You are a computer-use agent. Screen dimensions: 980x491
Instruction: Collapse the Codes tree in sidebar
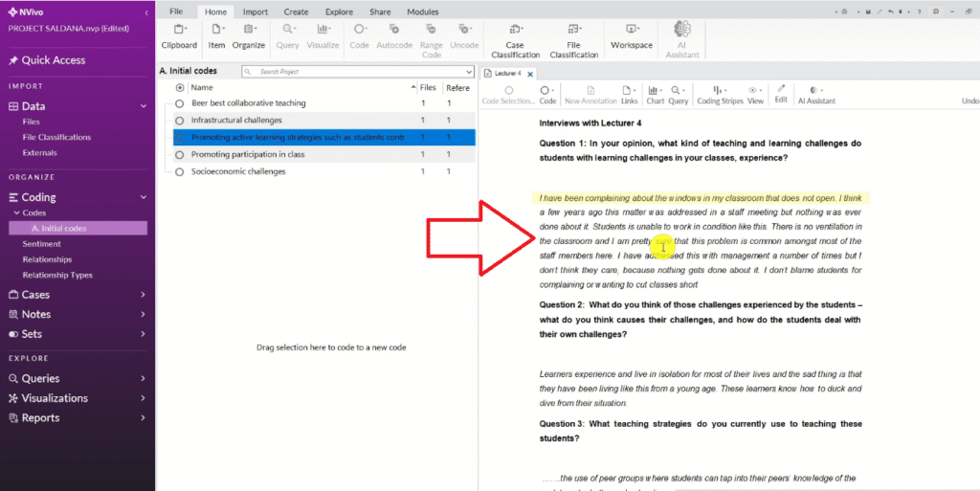click(16, 213)
